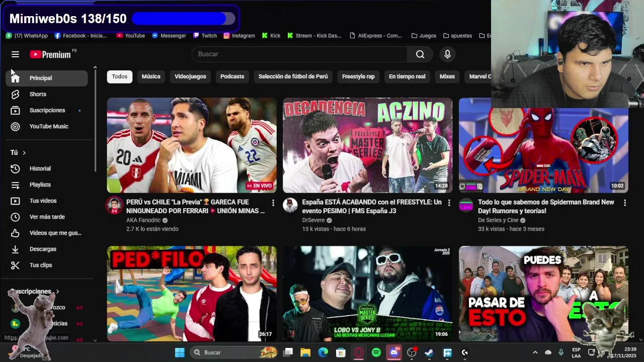Screen dimensions: 644x362
Task: Expand the Suscripciones sidebar section
Action: (x=35, y=292)
